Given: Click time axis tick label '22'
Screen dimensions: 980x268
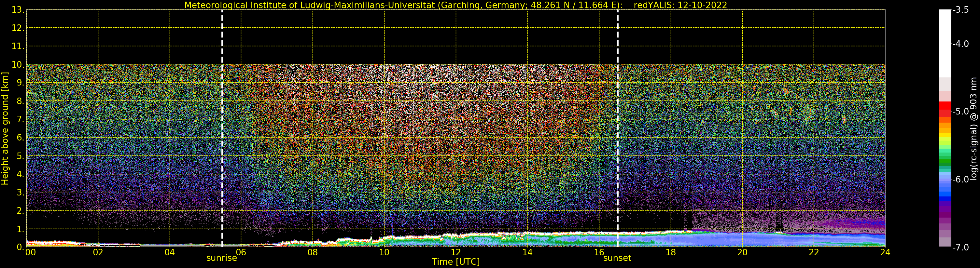Looking at the screenshot, I should coord(814,252).
